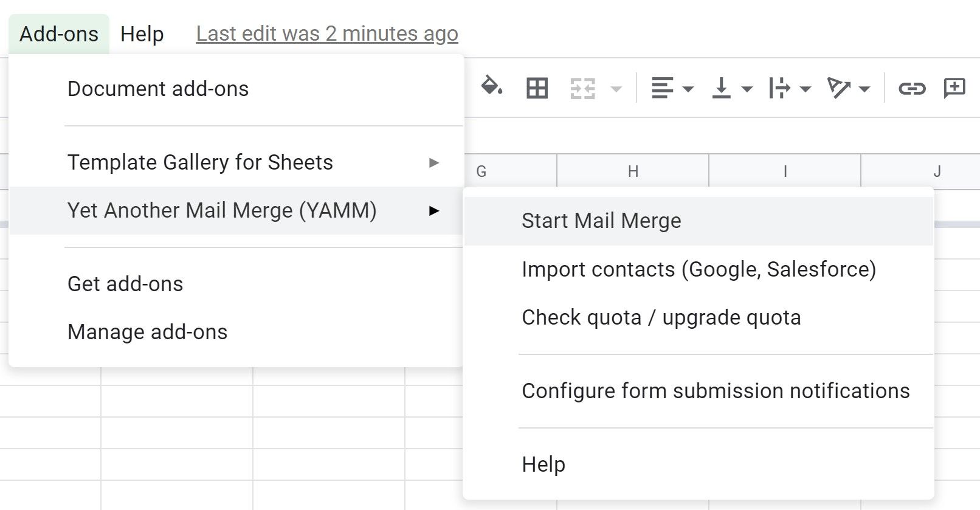Expand the Yet Another Mail Merge submenu
The image size is (980, 510).
click(x=434, y=210)
